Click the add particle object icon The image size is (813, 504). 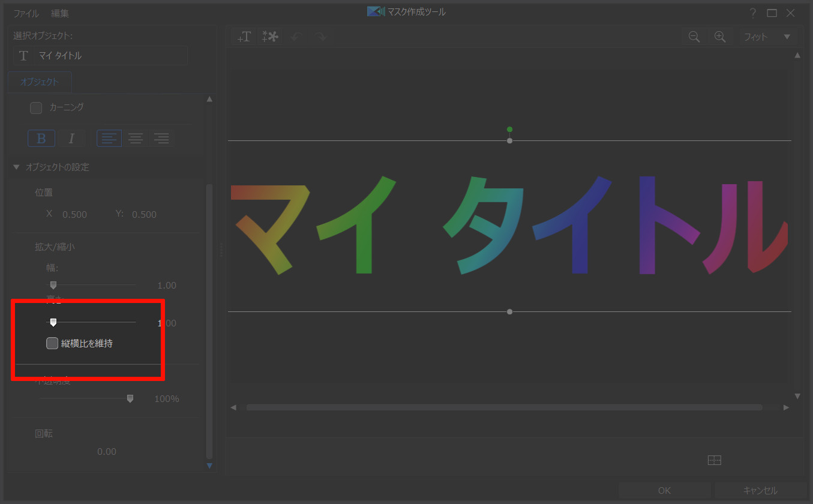coord(270,37)
